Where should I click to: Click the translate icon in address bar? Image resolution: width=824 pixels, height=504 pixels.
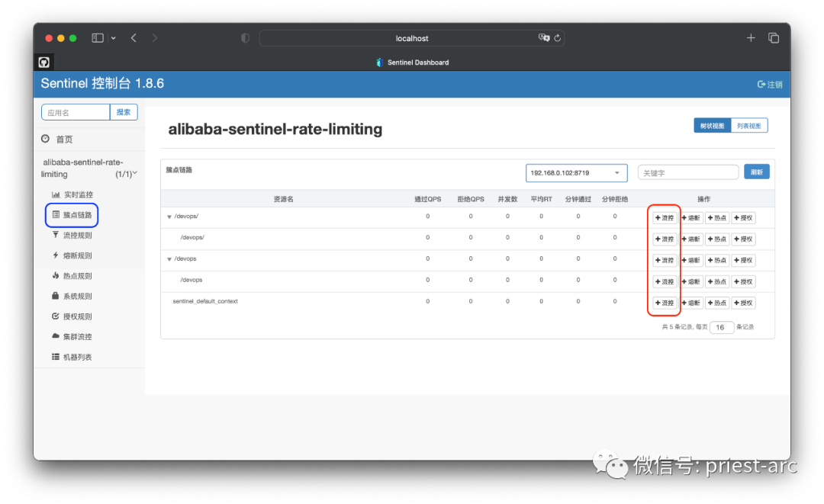point(543,38)
